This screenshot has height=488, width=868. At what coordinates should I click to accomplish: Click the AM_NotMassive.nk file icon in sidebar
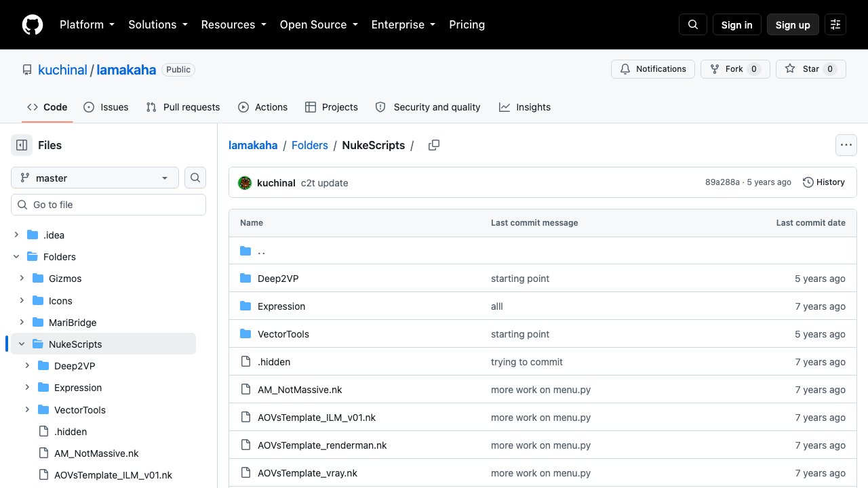point(43,453)
